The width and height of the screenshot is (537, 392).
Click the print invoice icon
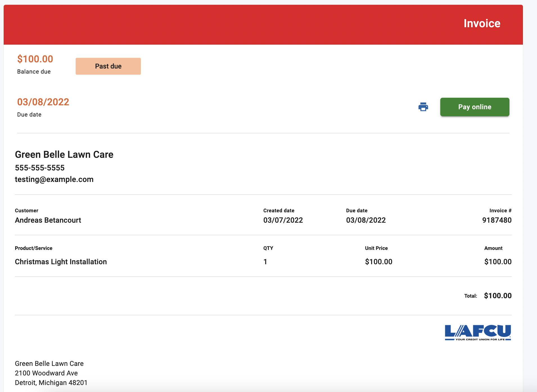(423, 107)
